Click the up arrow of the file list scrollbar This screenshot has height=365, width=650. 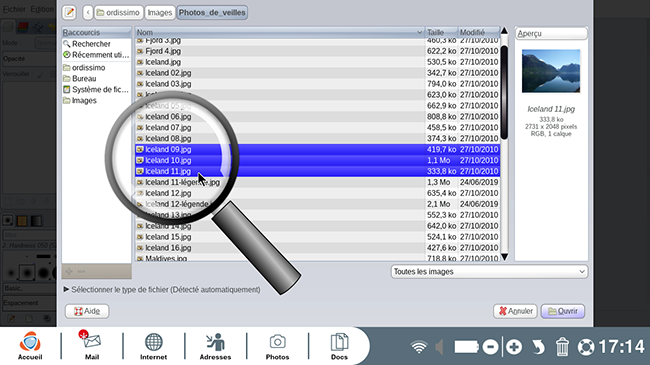[504, 31]
